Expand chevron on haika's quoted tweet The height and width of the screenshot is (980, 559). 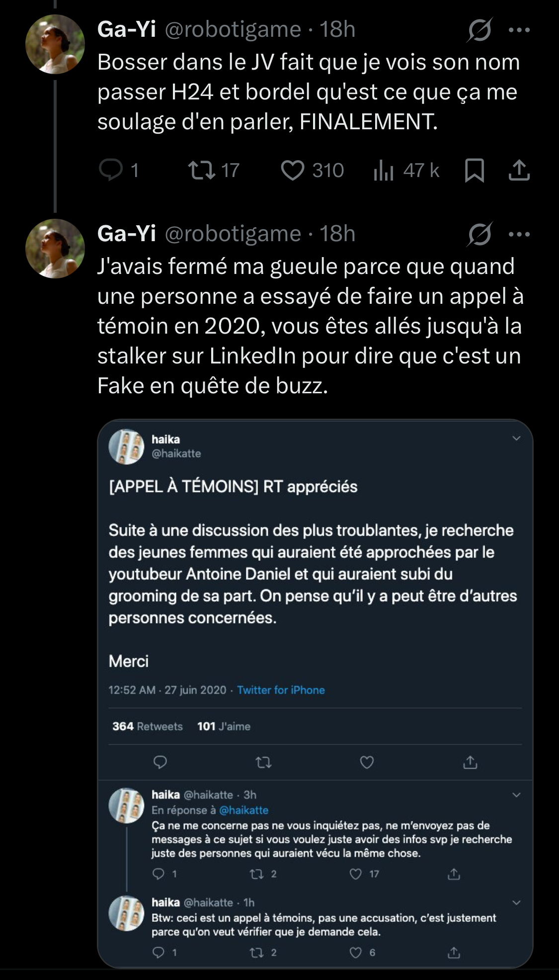pyautogui.click(x=516, y=438)
